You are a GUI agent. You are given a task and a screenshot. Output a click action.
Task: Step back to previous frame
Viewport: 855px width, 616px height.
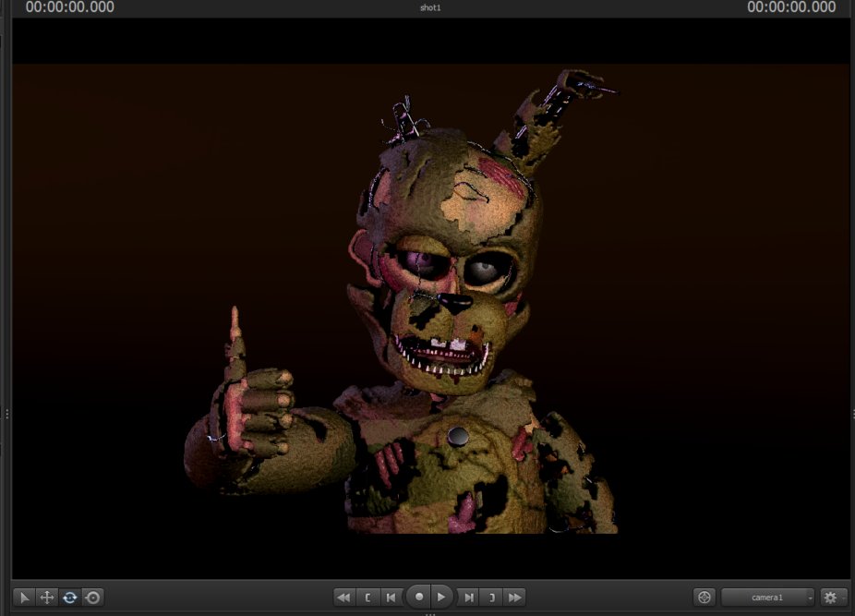tap(391, 598)
